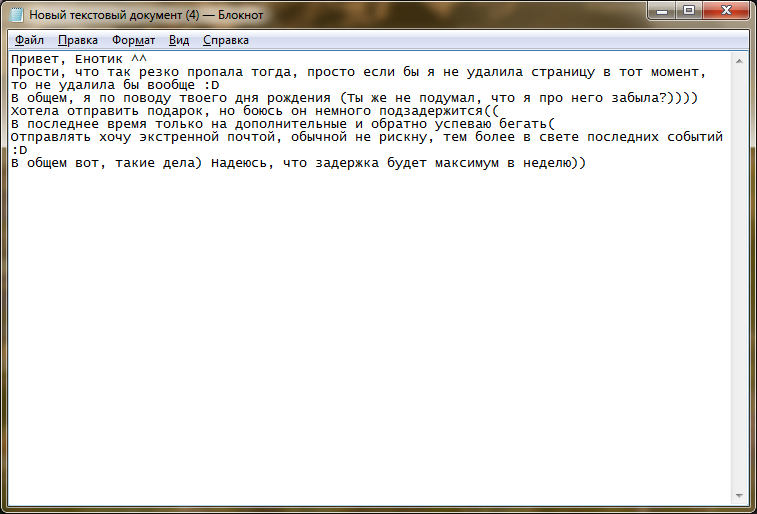Close the Блокнот window
The image size is (757, 514).
[726, 11]
